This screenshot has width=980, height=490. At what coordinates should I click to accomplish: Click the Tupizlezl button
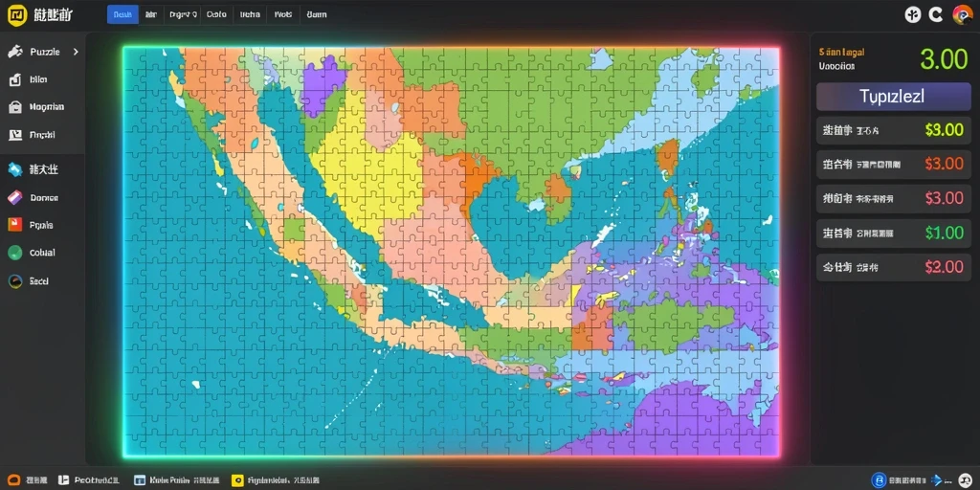893,97
